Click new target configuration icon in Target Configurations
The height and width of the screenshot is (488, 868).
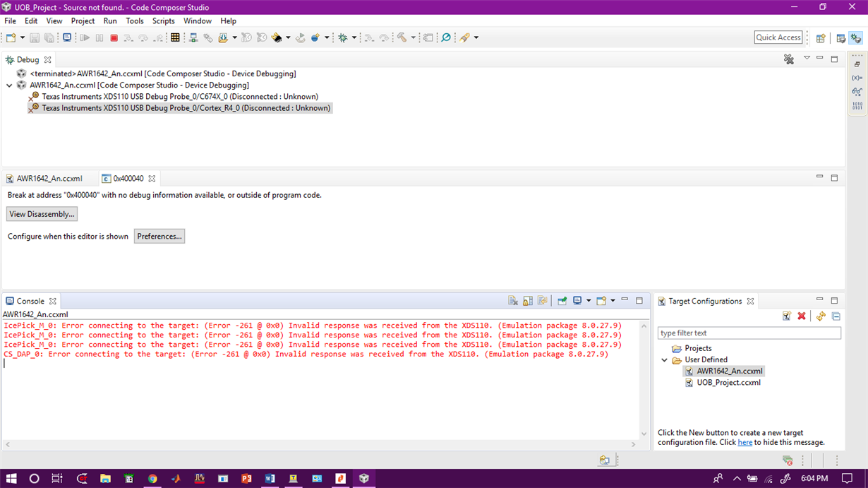(x=786, y=316)
